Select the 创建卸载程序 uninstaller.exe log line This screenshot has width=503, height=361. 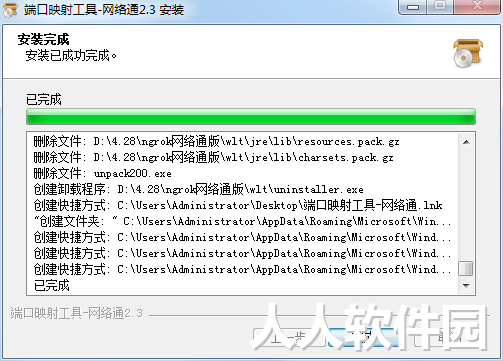(198, 189)
